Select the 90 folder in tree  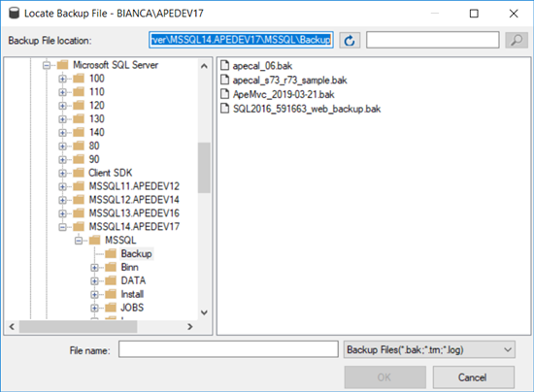(94, 159)
